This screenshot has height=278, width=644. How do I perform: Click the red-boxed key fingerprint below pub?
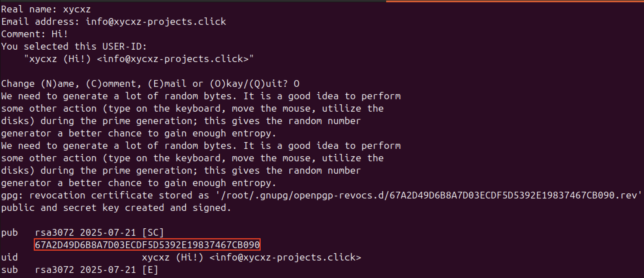[147, 245]
